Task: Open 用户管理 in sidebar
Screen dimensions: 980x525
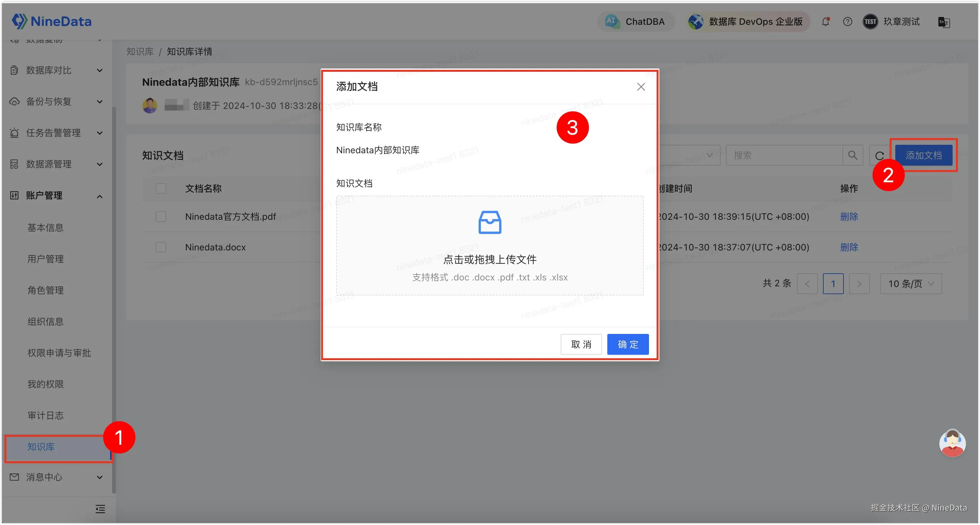Action: point(46,259)
